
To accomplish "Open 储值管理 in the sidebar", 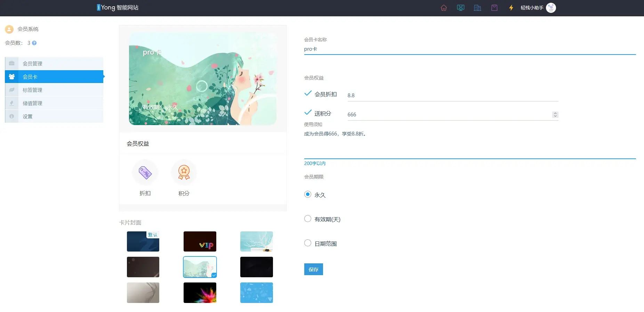I will (x=32, y=103).
